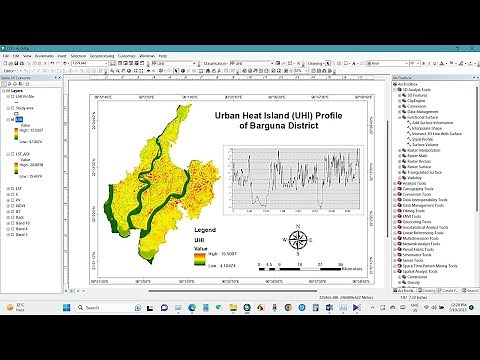Expand the Raster Interpolation toolset
Image resolution: width=480 pixels, height=360 pixels.
pos(399,151)
